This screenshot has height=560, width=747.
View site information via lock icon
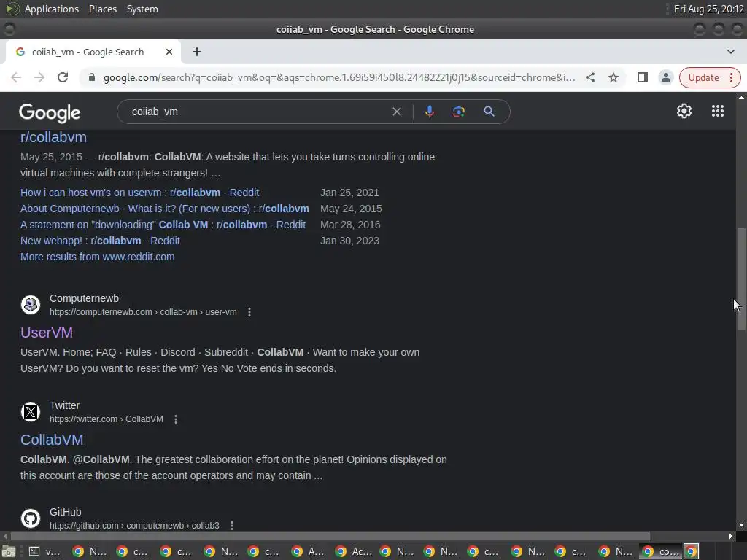(x=92, y=77)
